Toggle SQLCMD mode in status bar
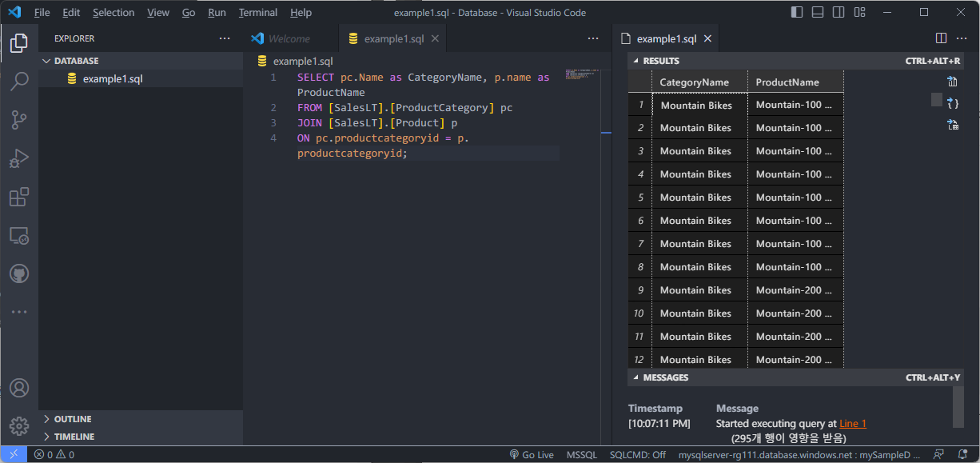980x463 pixels. point(638,454)
